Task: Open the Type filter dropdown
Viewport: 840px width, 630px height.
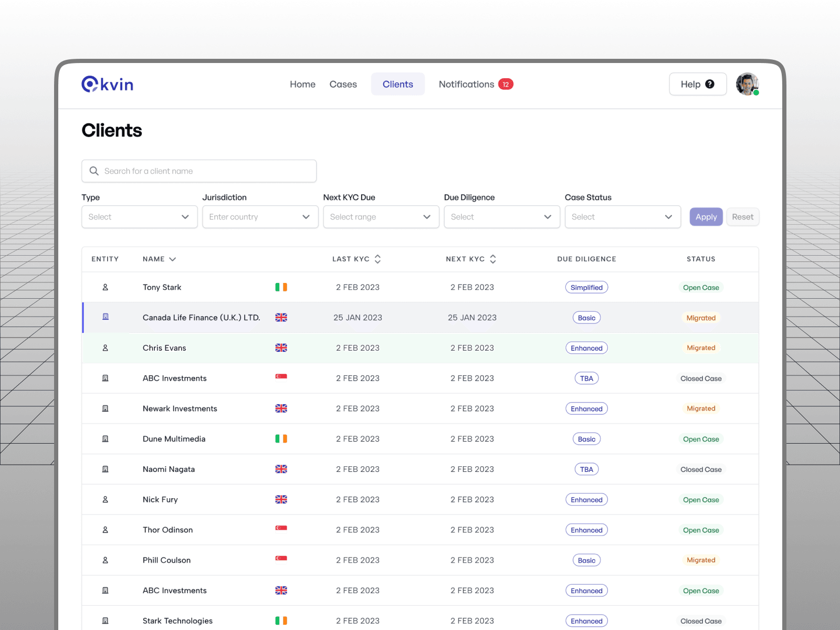Action: [139, 217]
